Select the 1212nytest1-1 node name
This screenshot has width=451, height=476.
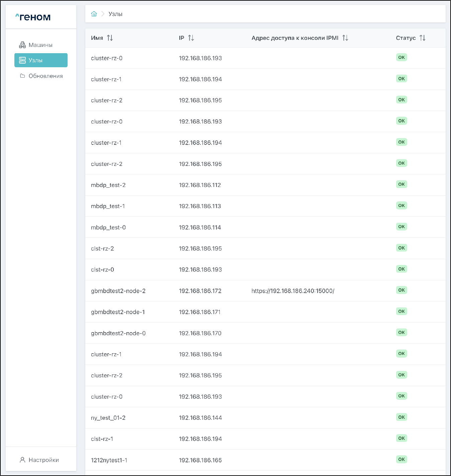109,460
